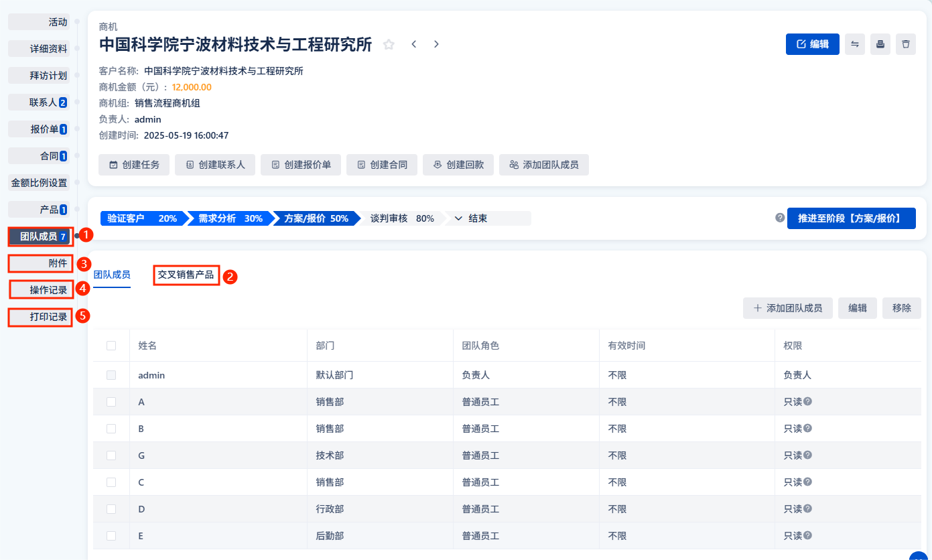Check the checkbox for member B
The image size is (932, 560).
click(111, 429)
